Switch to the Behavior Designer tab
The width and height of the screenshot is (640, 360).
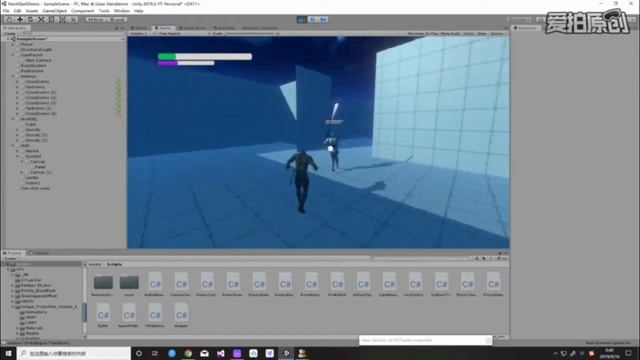point(259,28)
